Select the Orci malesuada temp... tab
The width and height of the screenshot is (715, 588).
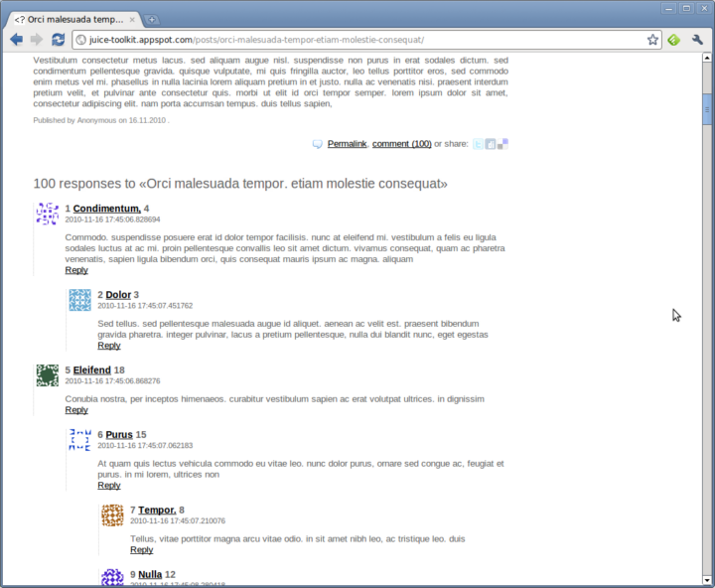(72, 20)
